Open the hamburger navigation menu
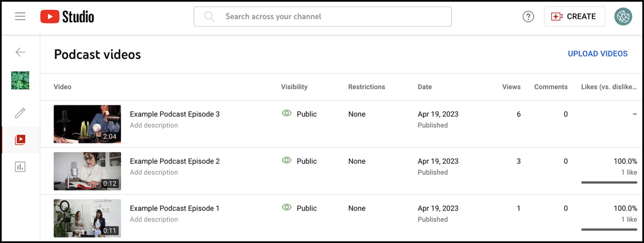The height and width of the screenshot is (243, 644). pyautogui.click(x=20, y=16)
